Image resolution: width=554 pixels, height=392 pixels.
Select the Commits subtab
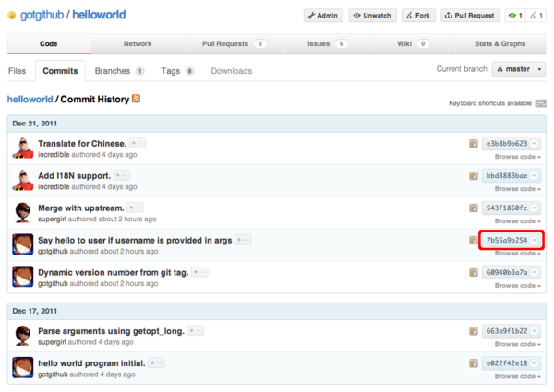[60, 71]
